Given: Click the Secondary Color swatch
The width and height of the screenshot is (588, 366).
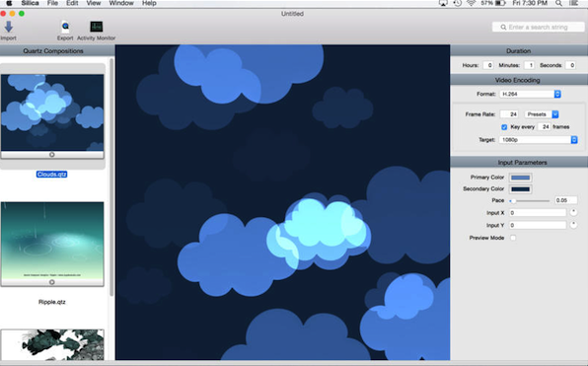Looking at the screenshot, I should click(x=521, y=189).
